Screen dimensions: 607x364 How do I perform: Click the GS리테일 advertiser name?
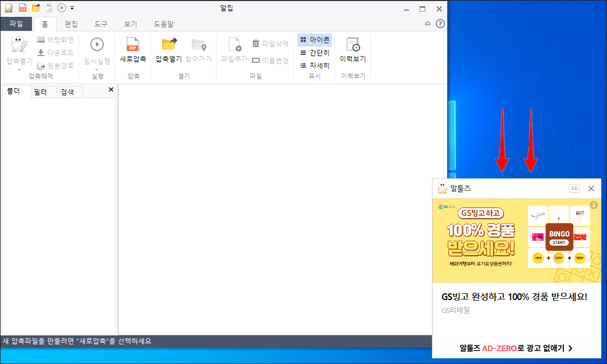click(456, 310)
